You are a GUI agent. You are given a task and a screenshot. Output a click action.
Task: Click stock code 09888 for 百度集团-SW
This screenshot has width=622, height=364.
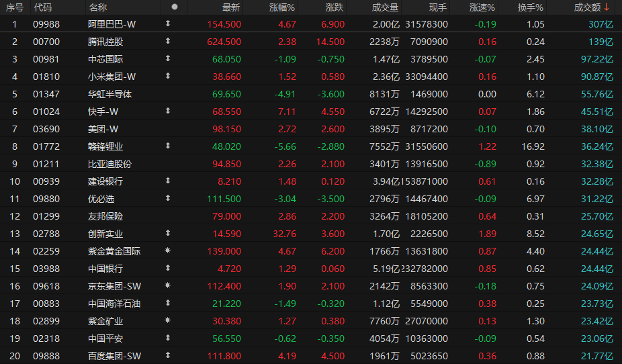coord(46,356)
